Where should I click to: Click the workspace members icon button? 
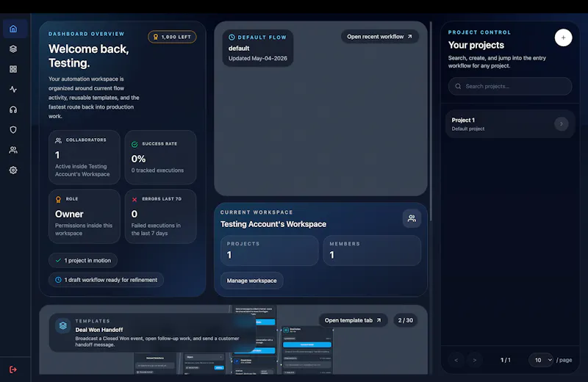point(412,219)
